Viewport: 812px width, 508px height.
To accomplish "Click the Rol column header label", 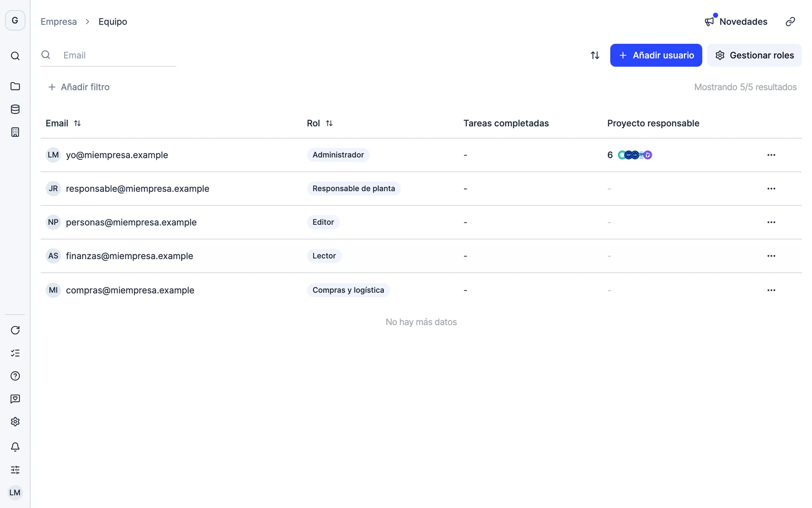I will click(x=313, y=123).
